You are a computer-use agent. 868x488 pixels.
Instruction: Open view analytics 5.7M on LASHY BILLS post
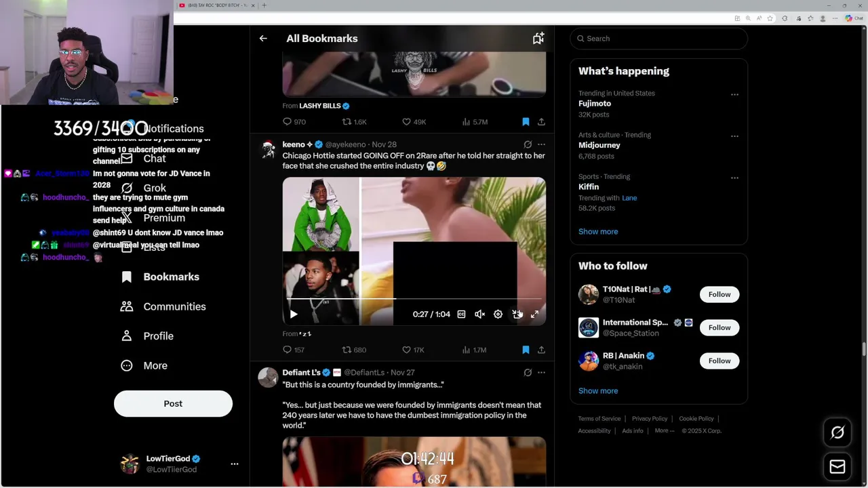pos(475,122)
